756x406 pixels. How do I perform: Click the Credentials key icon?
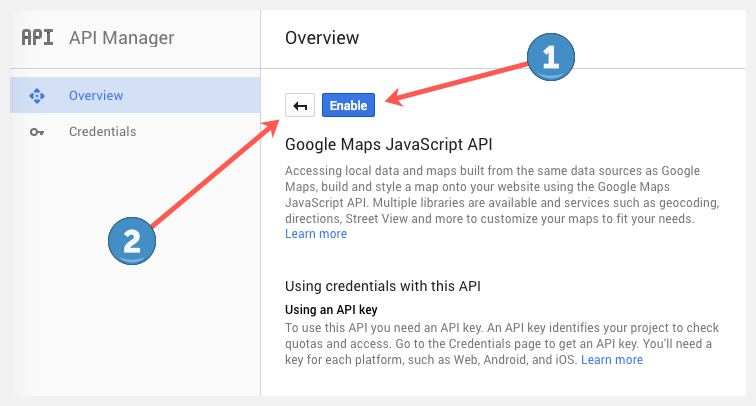tap(38, 132)
